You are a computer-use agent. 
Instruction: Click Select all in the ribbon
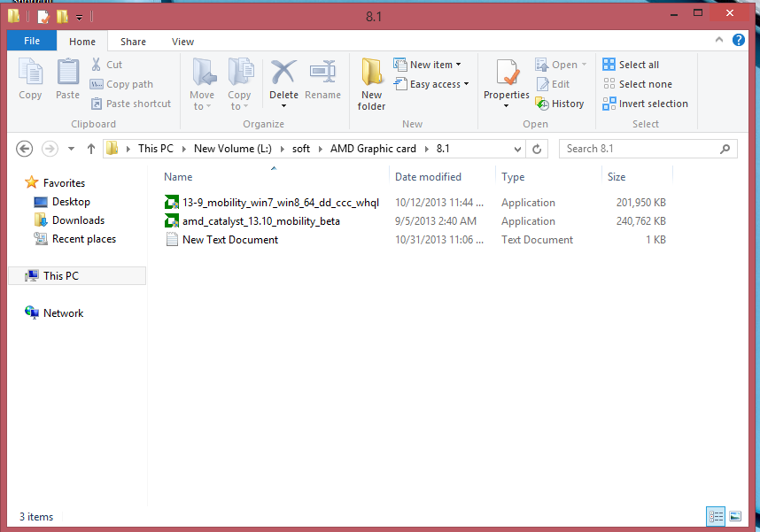631,65
